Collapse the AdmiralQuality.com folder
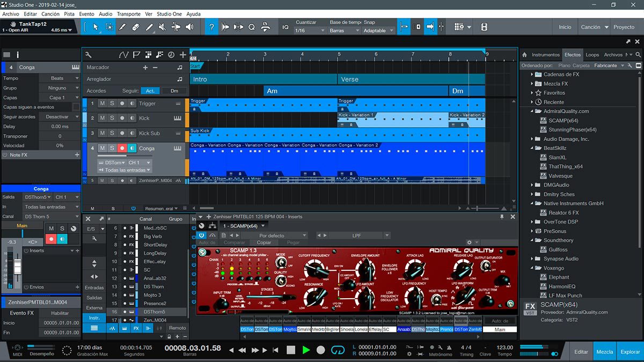The height and width of the screenshot is (362, 644). (532, 111)
